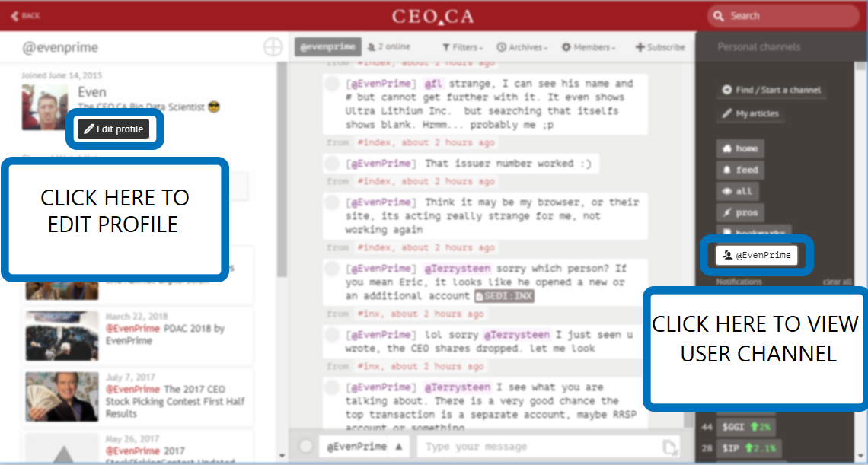Viewport: 868px width, 465px height.
Task: Click the Personal channels heading
Action: [x=759, y=47]
